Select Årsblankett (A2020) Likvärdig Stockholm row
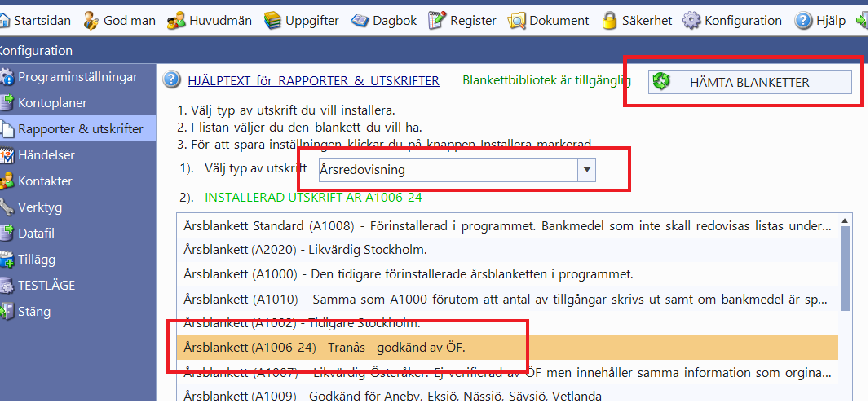The height and width of the screenshot is (401, 868). click(x=507, y=249)
